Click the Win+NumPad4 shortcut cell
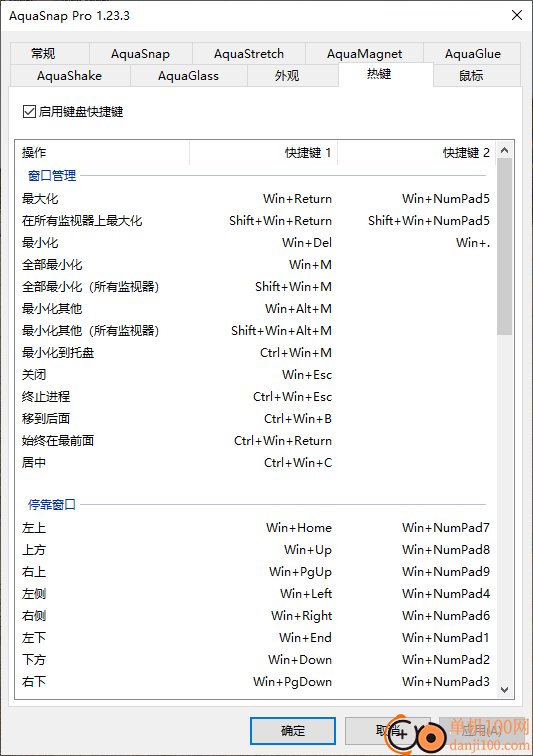The image size is (533, 756). tap(446, 594)
